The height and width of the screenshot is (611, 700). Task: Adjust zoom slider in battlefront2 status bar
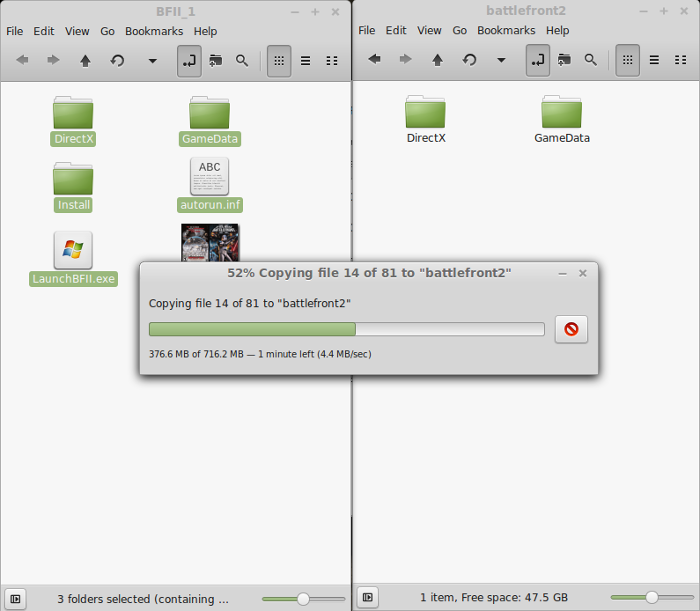tap(652, 597)
